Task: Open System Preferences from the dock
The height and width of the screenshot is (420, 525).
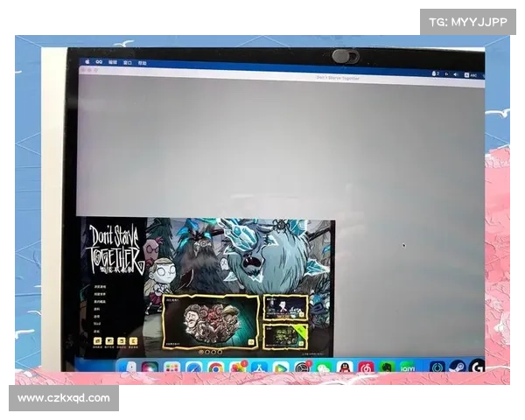Action: (303, 367)
